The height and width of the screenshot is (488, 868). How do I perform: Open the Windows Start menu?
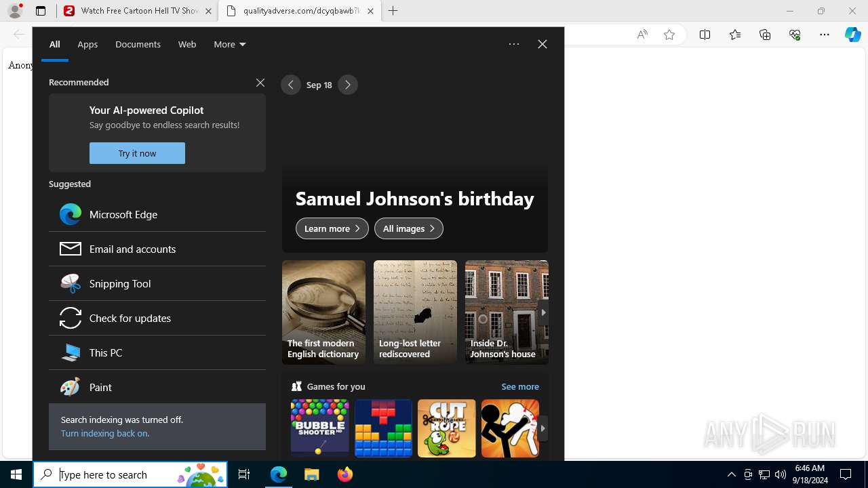(x=16, y=474)
